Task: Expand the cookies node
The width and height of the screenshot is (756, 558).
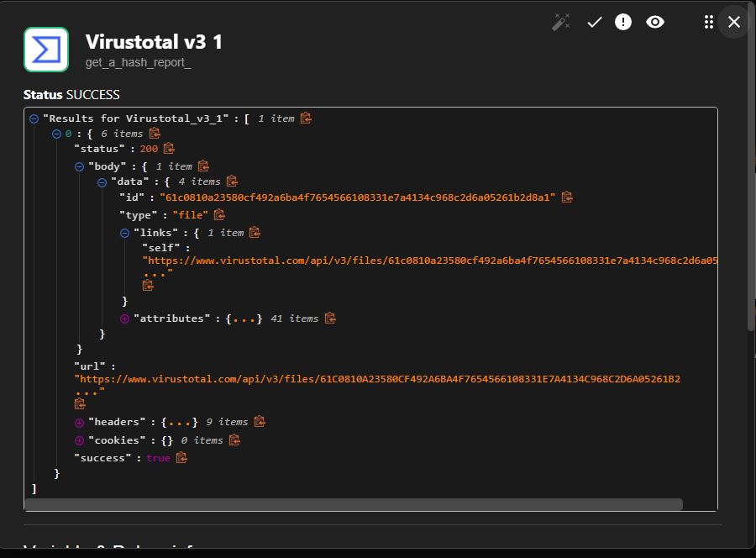Action: click(80, 441)
